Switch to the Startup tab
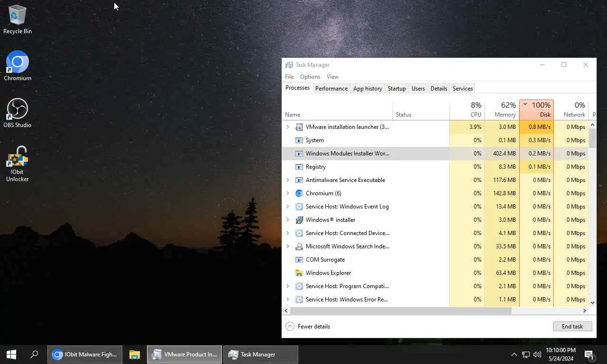This screenshot has height=364, width=607. click(397, 89)
